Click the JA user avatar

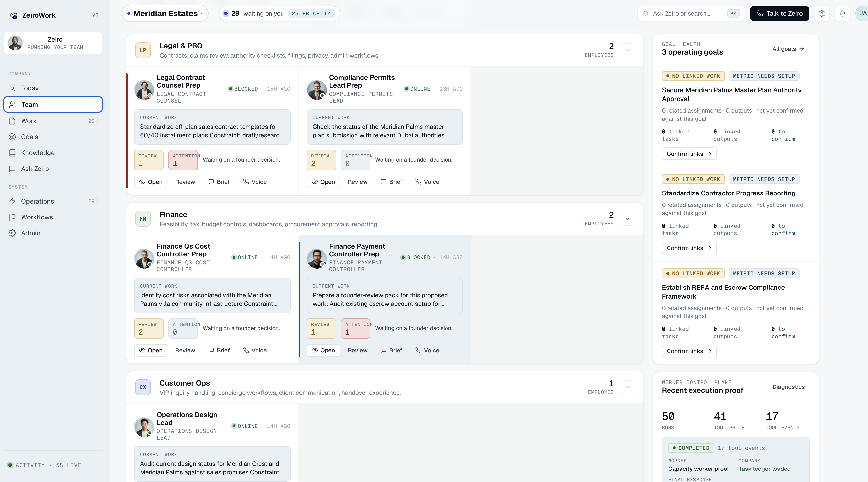coord(862,13)
